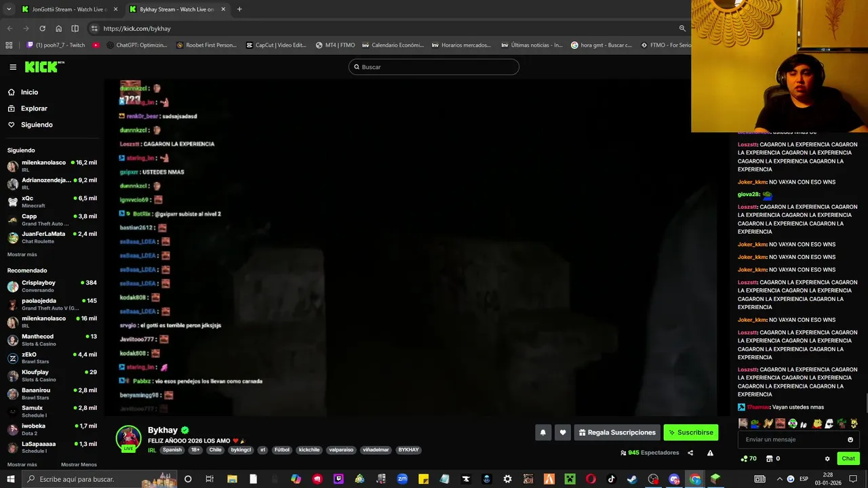Open Adrianozendeja followed channel
The width and height of the screenshot is (868, 488).
52,184
